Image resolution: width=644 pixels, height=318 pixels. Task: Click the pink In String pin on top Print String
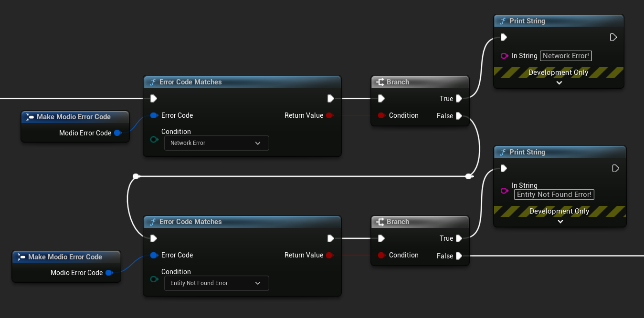tap(504, 56)
